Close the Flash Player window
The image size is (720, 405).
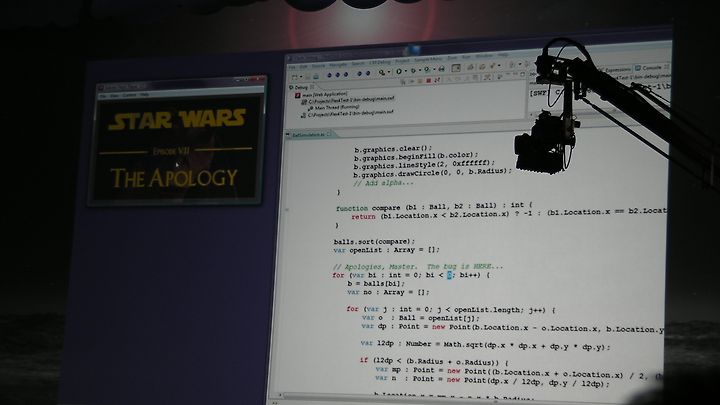pyautogui.click(x=260, y=79)
